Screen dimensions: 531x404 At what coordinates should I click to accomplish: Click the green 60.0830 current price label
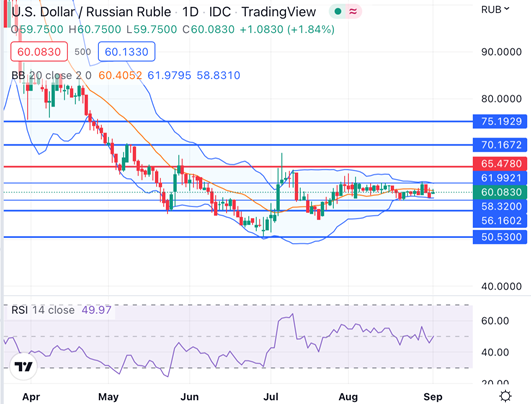point(500,192)
